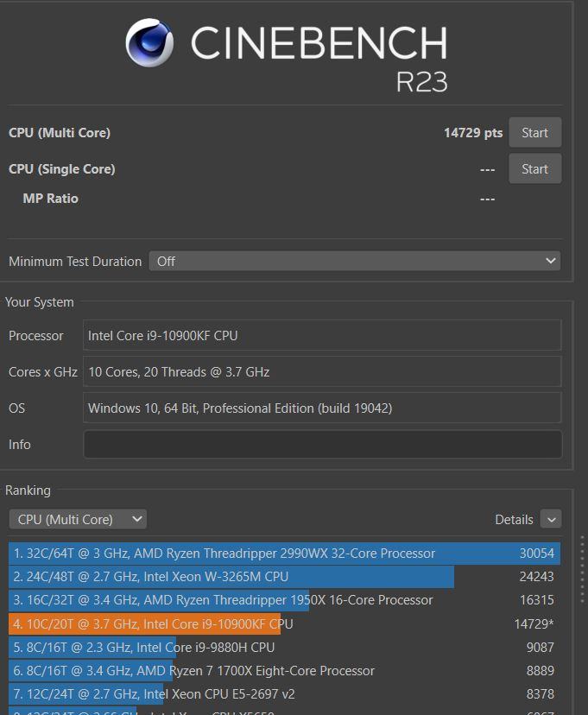The height and width of the screenshot is (715, 588).
Task: Select ranking row AMD Ryzen 7 1700X
Action: click(284, 671)
